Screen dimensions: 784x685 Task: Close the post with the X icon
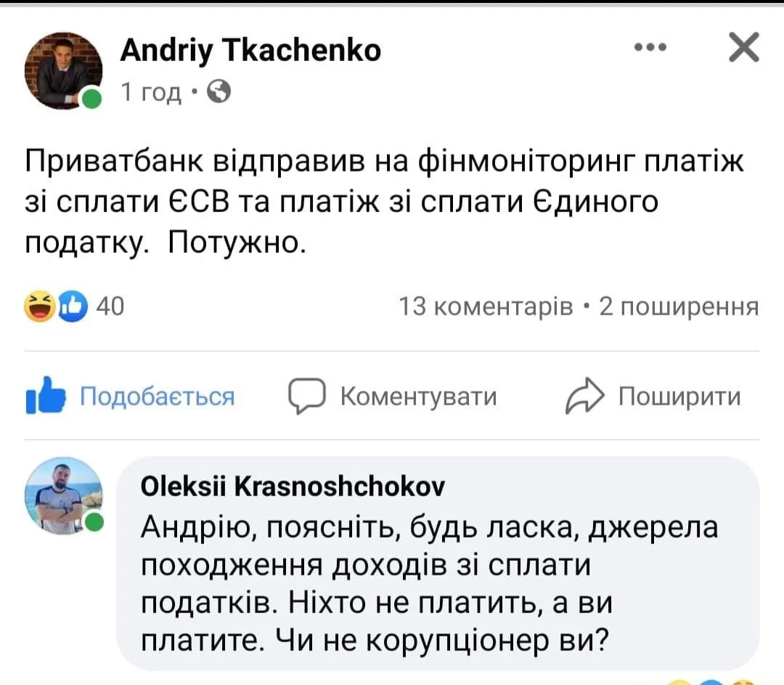tap(743, 49)
